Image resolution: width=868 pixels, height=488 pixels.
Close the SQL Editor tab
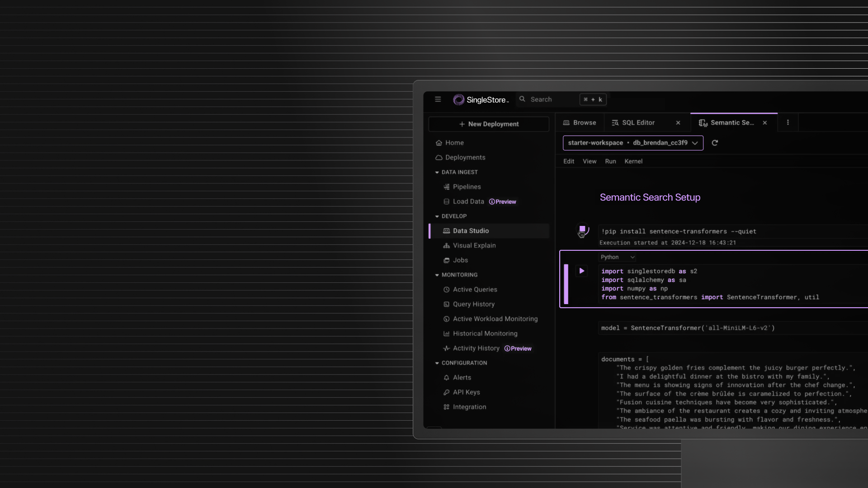[x=678, y=123]
